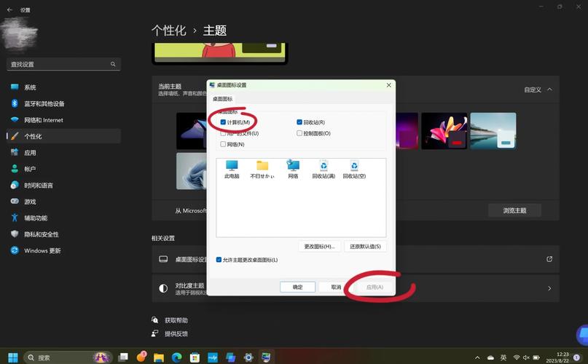This screenshot has height=364, width=588.
Task: Select the 回收站(满) recycle bin icon
Action: tap(324, 169)
